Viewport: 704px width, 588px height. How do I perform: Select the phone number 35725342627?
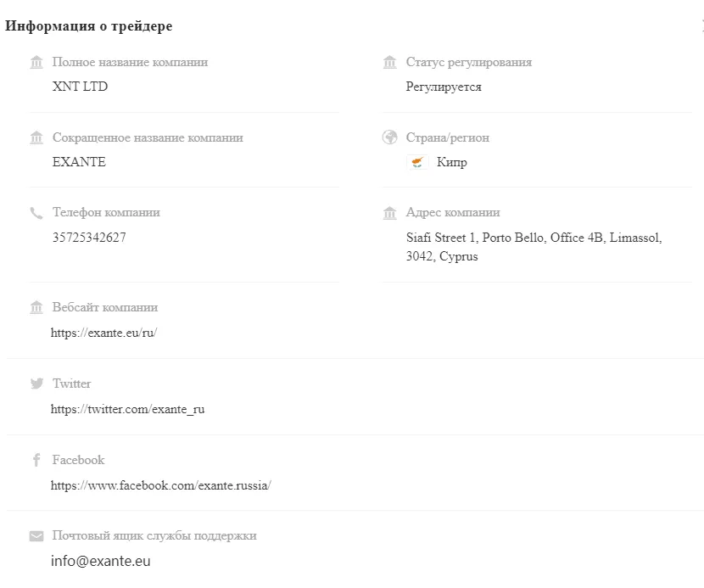pos(89,238)
